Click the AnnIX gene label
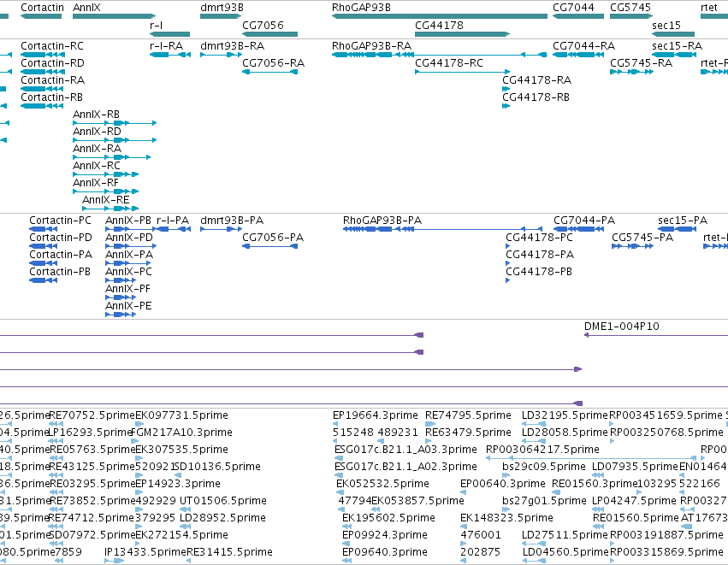 (86, 8)
